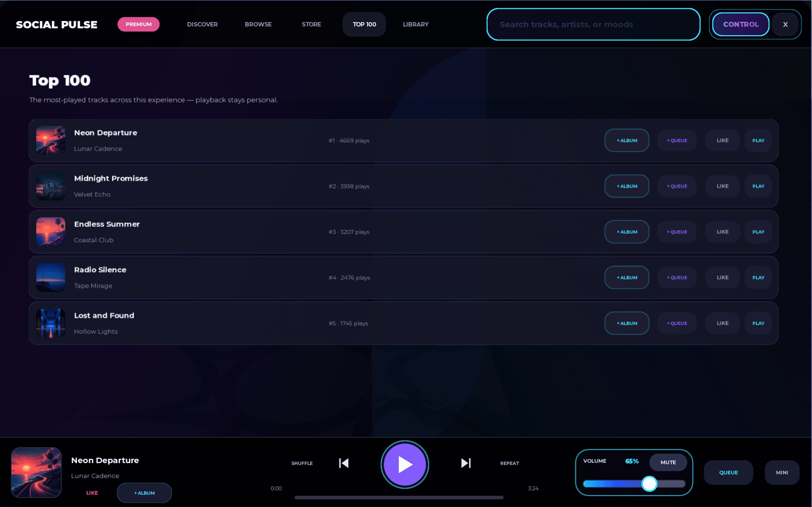812x507 pixels.
Task: Mute the volume
Action: coord(668,462)
